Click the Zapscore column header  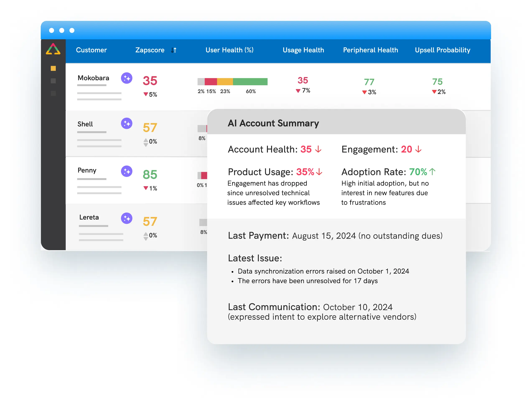coord(150,50)
